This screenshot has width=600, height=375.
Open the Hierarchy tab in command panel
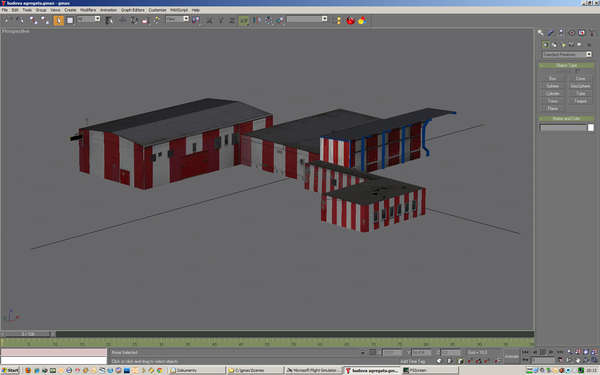tap(561, 33)
